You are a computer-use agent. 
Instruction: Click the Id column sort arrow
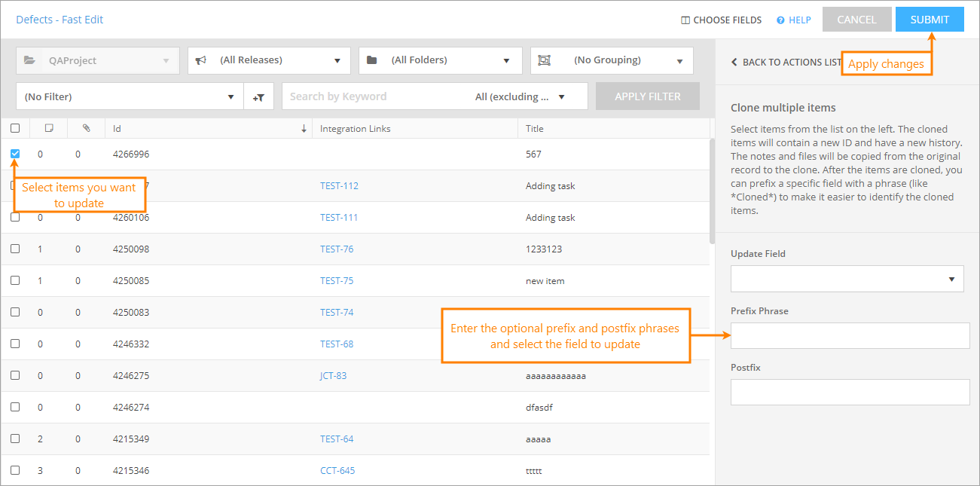(x=304, y=129)
